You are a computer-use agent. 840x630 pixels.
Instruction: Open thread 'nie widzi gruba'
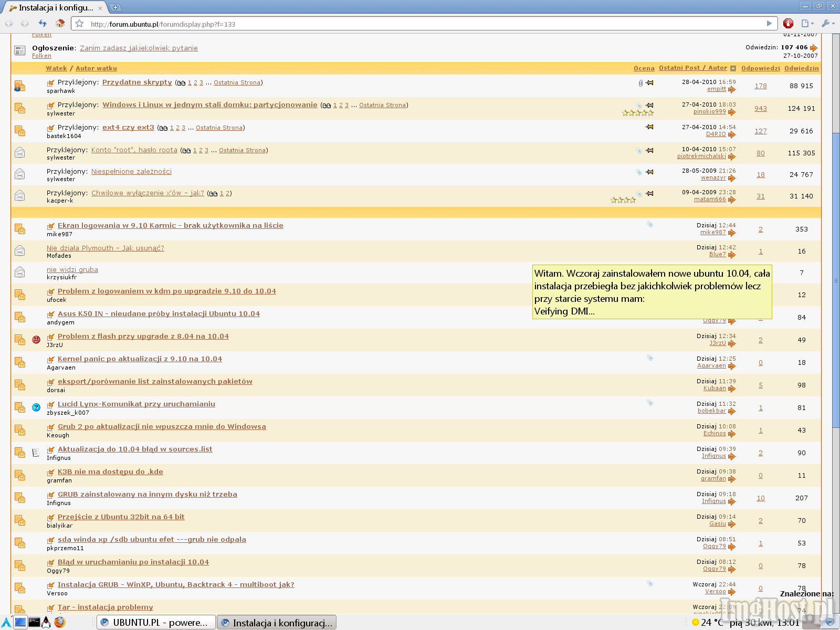tap(72, 269)
